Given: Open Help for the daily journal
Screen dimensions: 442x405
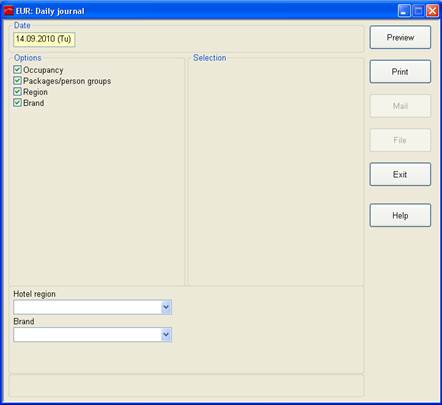Looking at the screenshot, I should click(400, 215).
